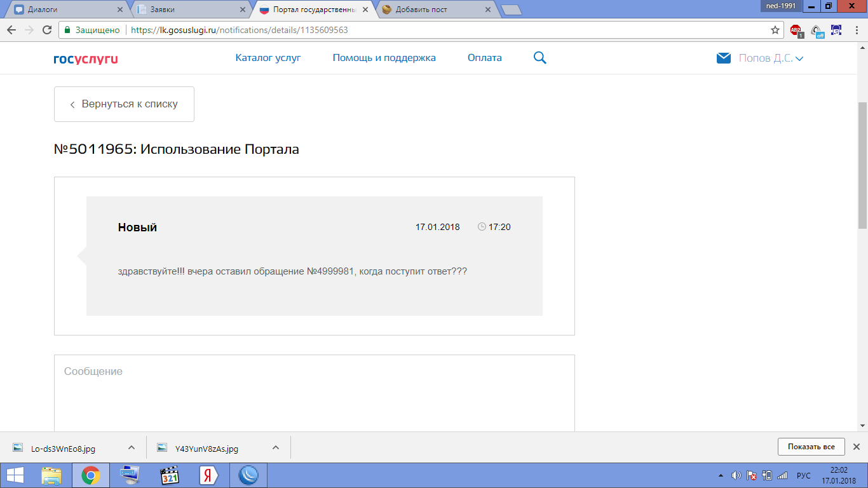Close the Добавить пост tab
Viewport: 868px width, 488px height.
(x=487, y=10)
